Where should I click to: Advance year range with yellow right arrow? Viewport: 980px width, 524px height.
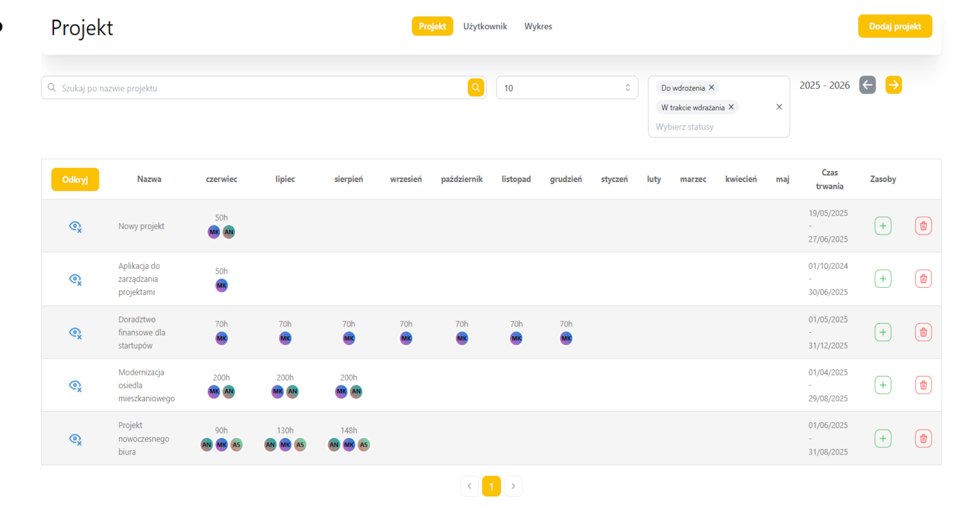pyautogui.click(x=894, y=85)
